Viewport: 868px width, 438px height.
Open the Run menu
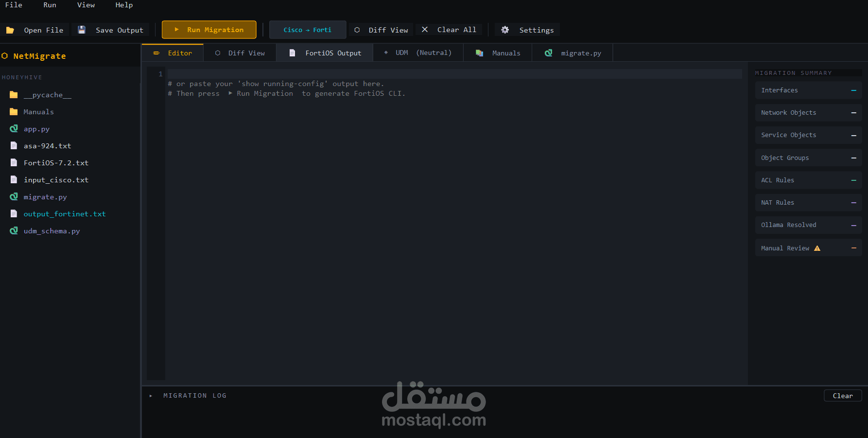(x=50, y=5)
